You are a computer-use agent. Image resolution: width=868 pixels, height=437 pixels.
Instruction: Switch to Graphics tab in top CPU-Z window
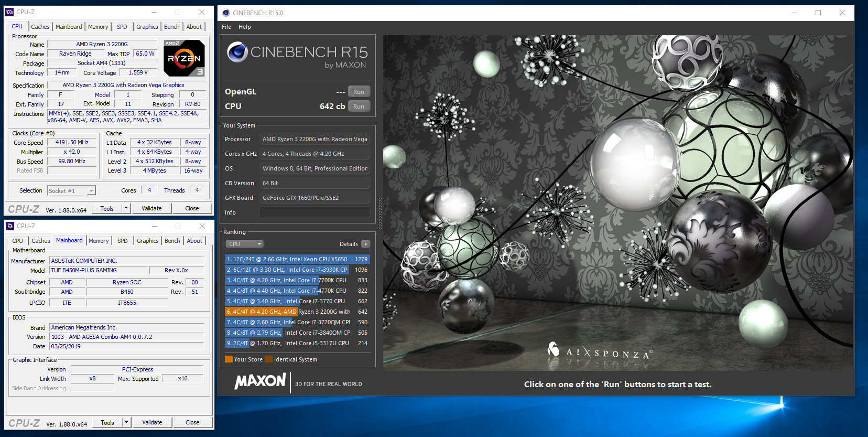[147, 27]
